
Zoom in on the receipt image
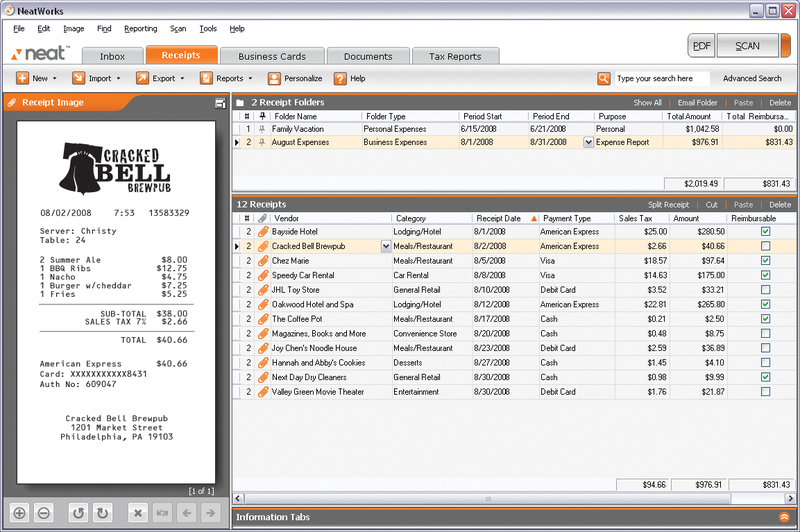[x=19, y=513]
